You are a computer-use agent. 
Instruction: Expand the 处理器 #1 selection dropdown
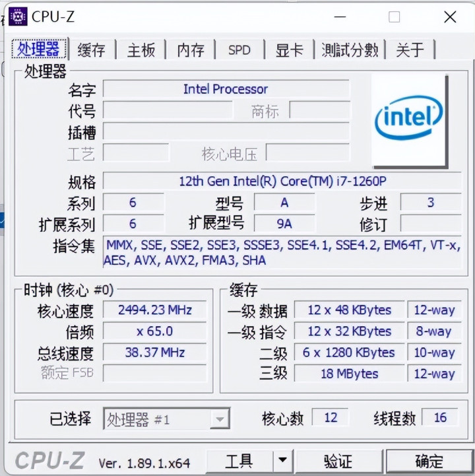tap(166, 419)
